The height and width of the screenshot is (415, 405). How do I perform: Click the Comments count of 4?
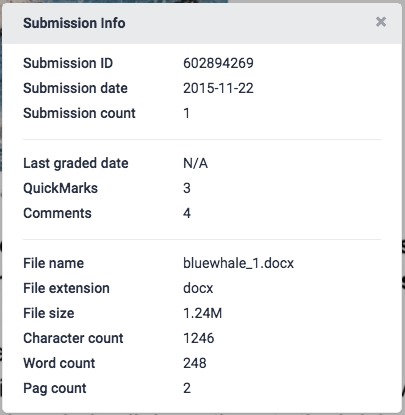point(187,213)
